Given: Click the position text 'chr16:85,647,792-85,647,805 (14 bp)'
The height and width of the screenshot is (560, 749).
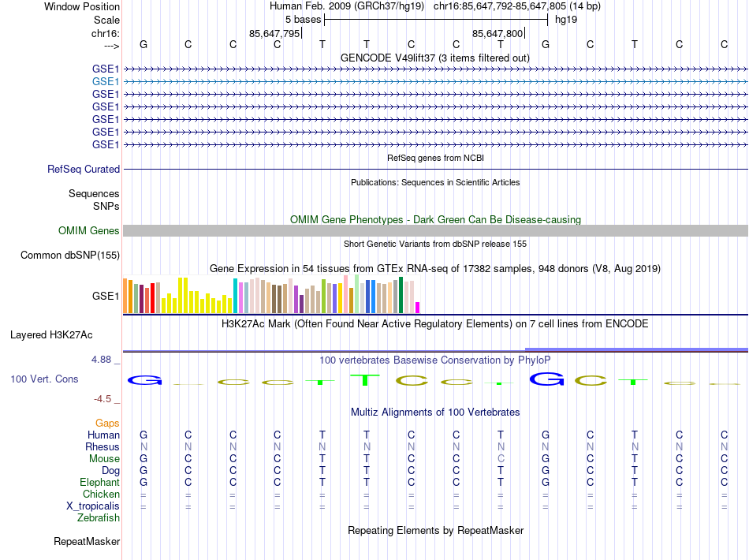Looking at the screenshot, I should coord(517,6).
